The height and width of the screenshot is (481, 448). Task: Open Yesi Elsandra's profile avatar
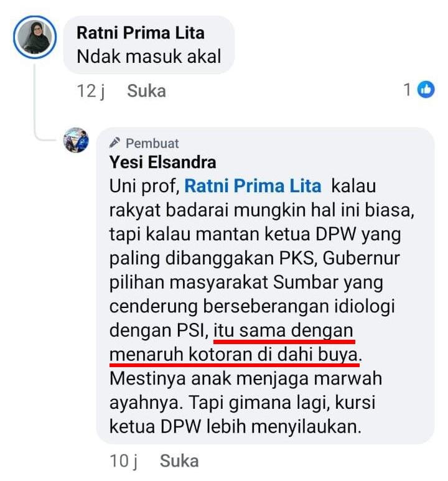click(76, 140)
